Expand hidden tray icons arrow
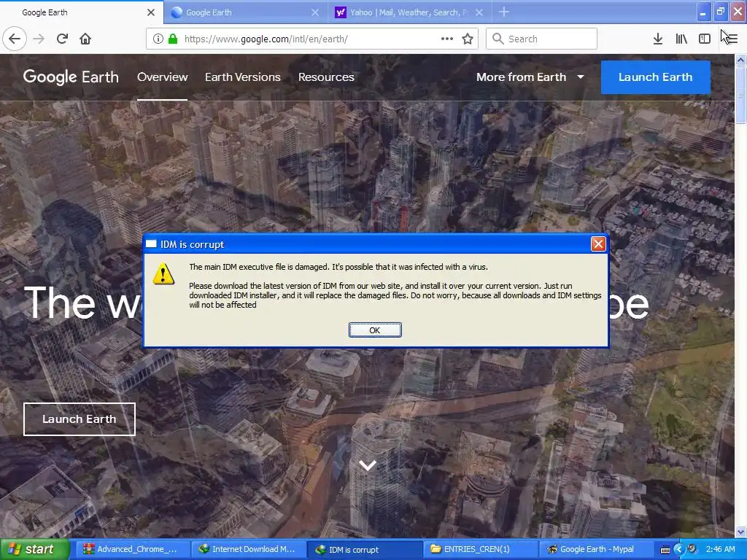Image resolution: width=747 pixels, height=560 pixels. coord(679,550)
